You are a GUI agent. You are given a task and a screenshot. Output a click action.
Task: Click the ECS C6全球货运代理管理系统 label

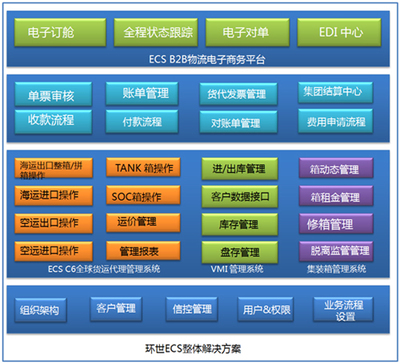coord(104,269)
